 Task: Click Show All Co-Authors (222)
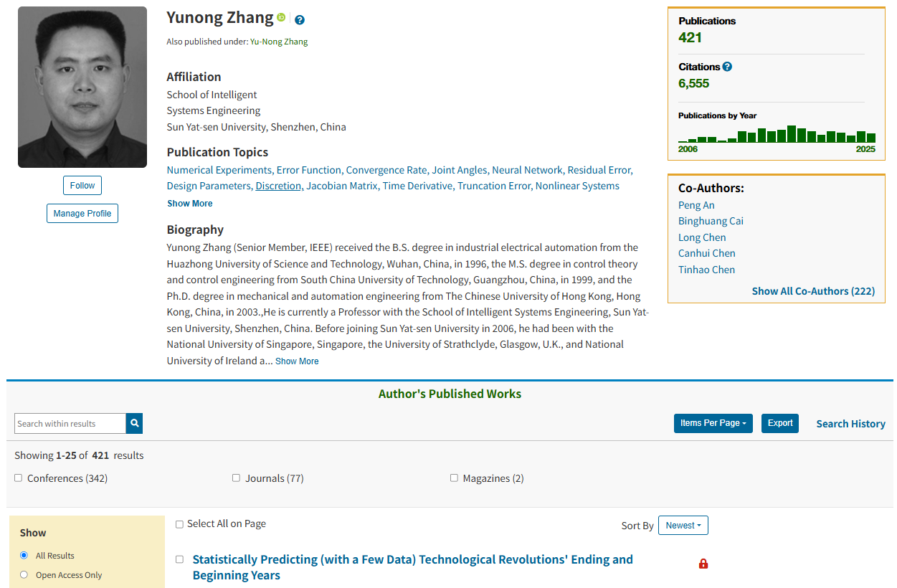pyautogui.click(x=813, y=290)
